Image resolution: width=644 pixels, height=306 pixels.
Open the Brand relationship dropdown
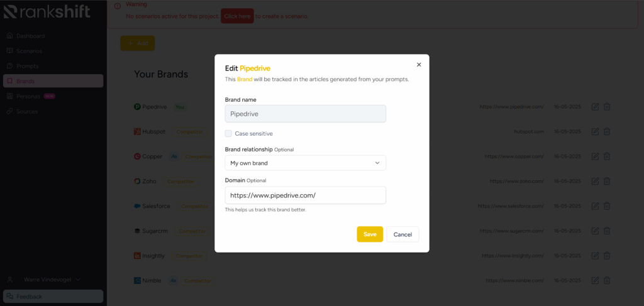pyautogui.click(x=305, y=163)
